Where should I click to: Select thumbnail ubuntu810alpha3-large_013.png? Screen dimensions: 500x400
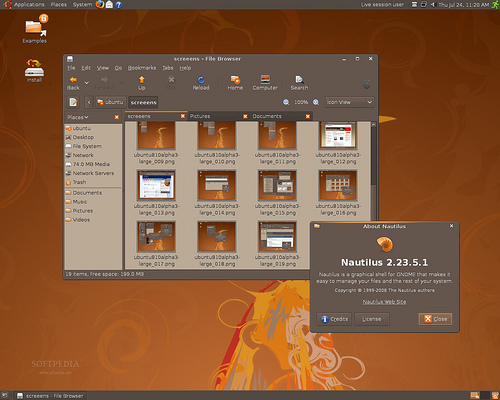[x=156, y=184]
